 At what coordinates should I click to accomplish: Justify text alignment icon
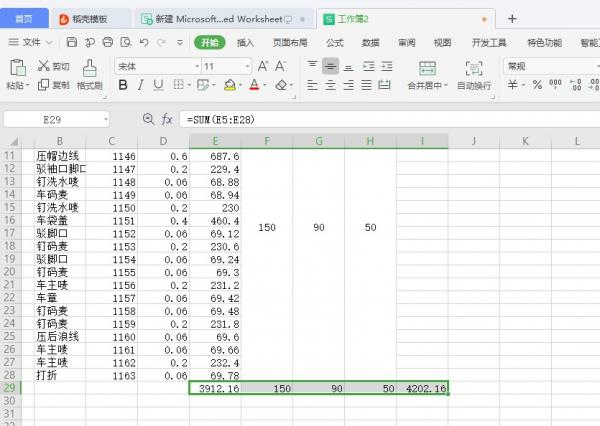[366, 85]
